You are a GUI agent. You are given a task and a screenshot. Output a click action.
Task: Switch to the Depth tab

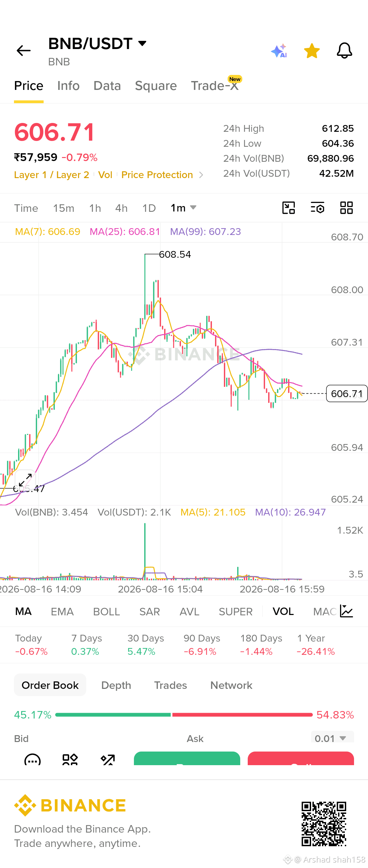[x=116, y=685]
